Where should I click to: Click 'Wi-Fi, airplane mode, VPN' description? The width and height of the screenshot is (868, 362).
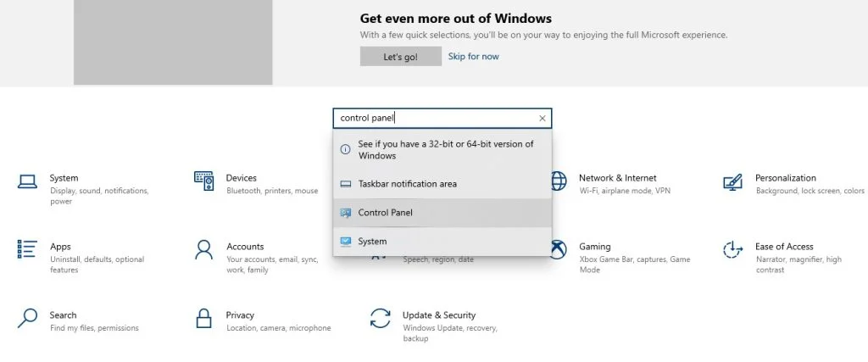click(624, 191)
